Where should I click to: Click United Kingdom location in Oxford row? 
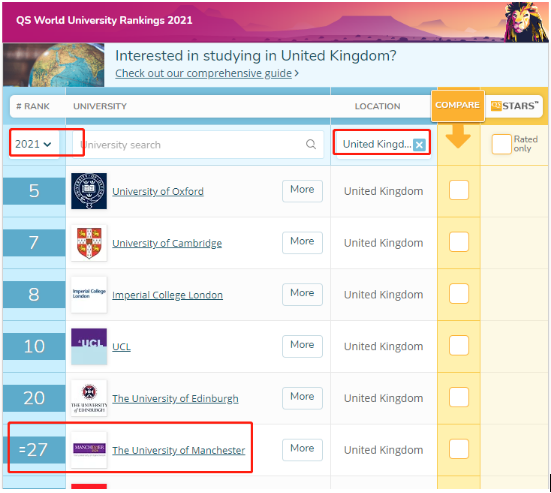click(383, 191)
